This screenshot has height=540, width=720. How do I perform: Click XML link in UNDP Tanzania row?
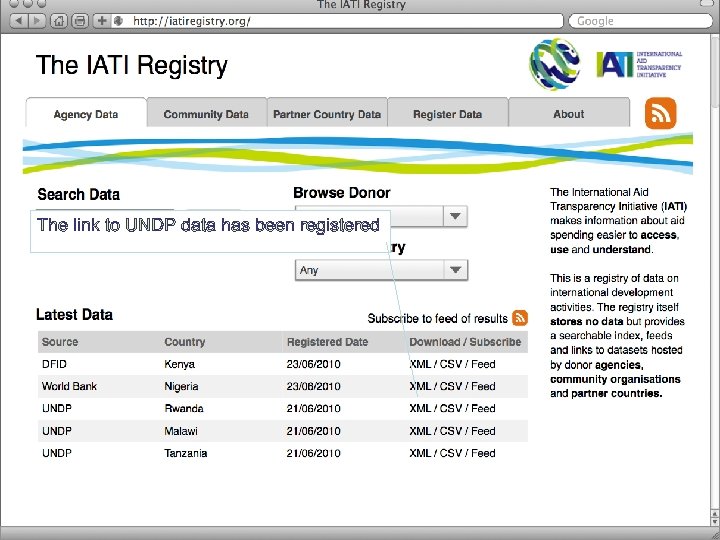[x=420, y=453]
